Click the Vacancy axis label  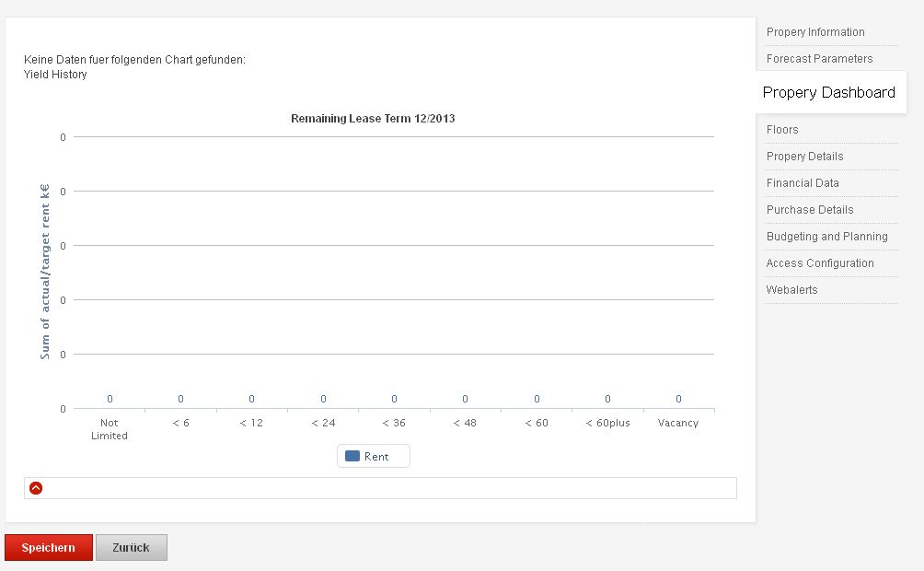678,424
